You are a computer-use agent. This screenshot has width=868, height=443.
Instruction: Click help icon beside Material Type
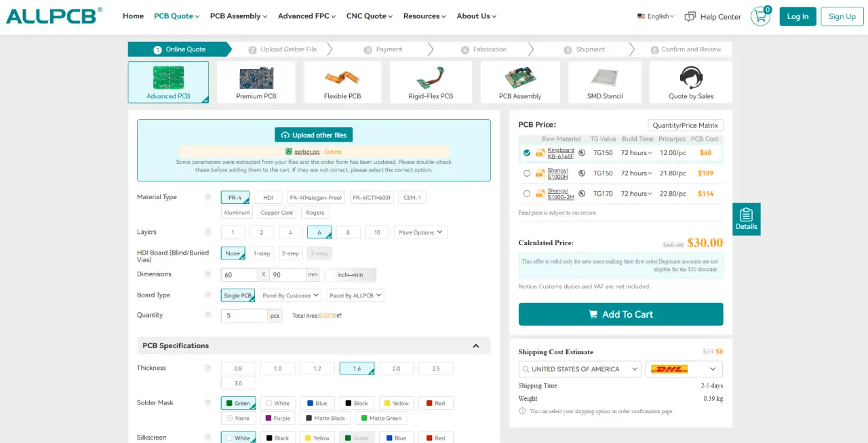click(208, 197)
